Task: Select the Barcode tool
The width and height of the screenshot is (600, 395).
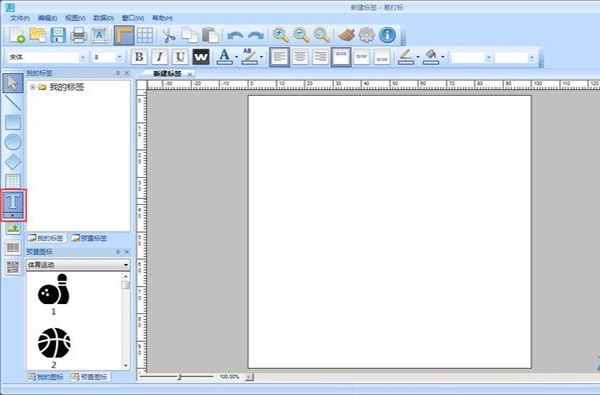Action: click(x=13, y=247)
